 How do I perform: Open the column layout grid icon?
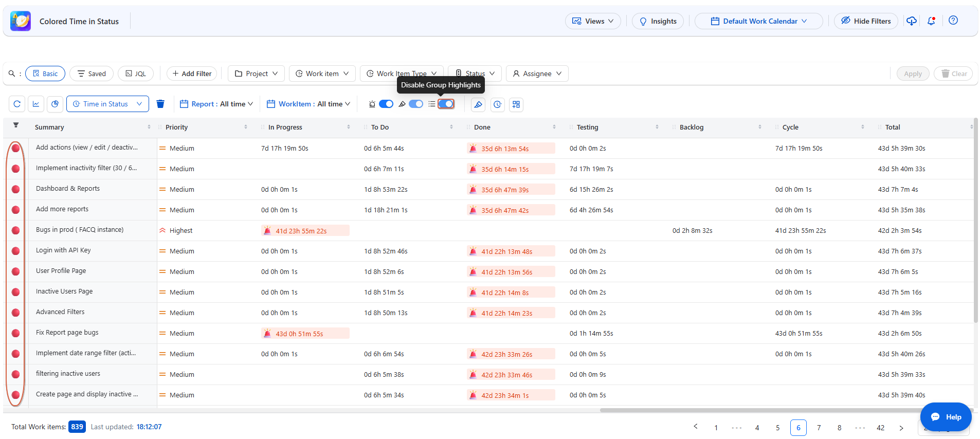click(x=516, y=104)
